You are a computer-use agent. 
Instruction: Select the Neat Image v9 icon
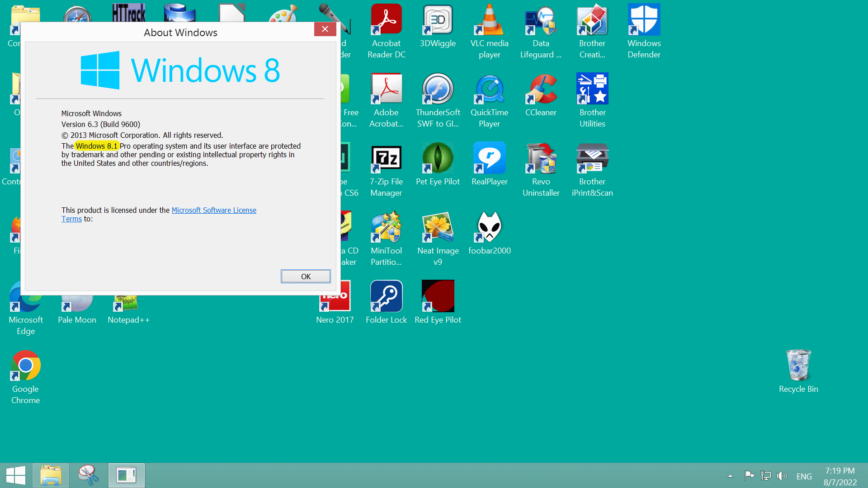click(438, 239)
